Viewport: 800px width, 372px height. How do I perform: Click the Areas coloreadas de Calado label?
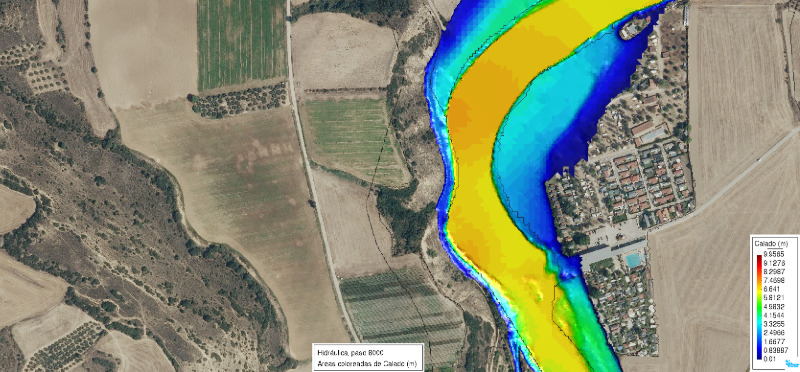(x=367, y=363)
